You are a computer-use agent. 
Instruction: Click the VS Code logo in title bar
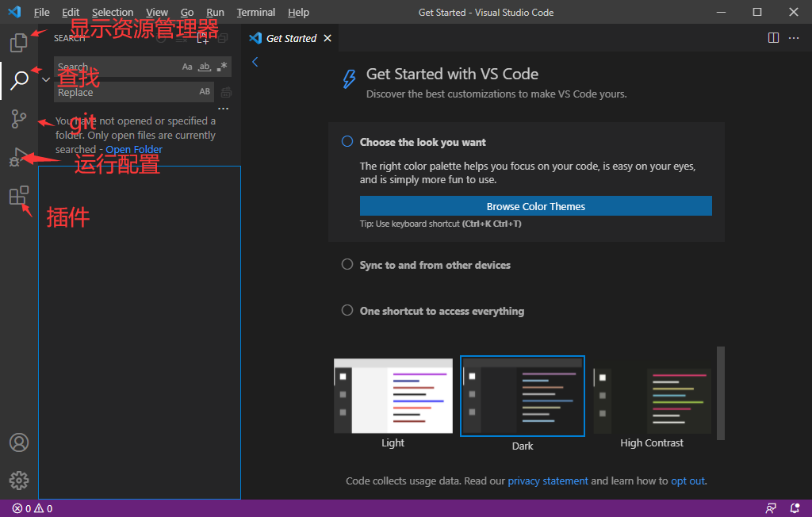click(14, 12)
